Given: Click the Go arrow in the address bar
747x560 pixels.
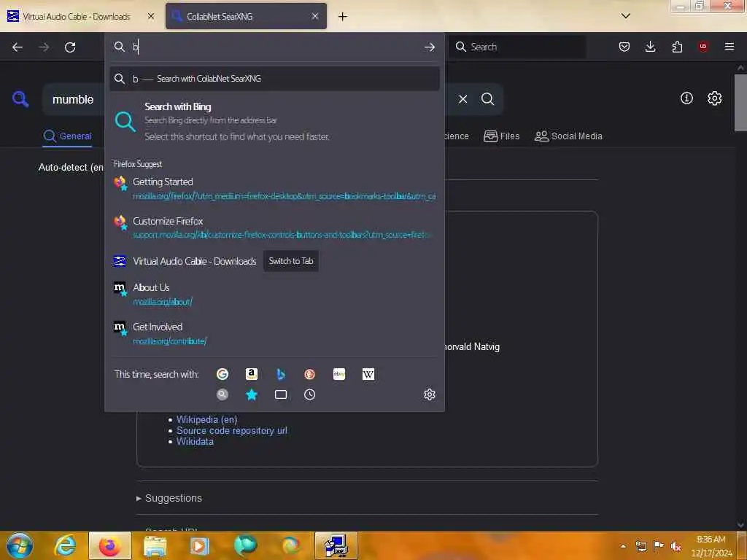Looking at the screenshot, I should tap(429, 47).
